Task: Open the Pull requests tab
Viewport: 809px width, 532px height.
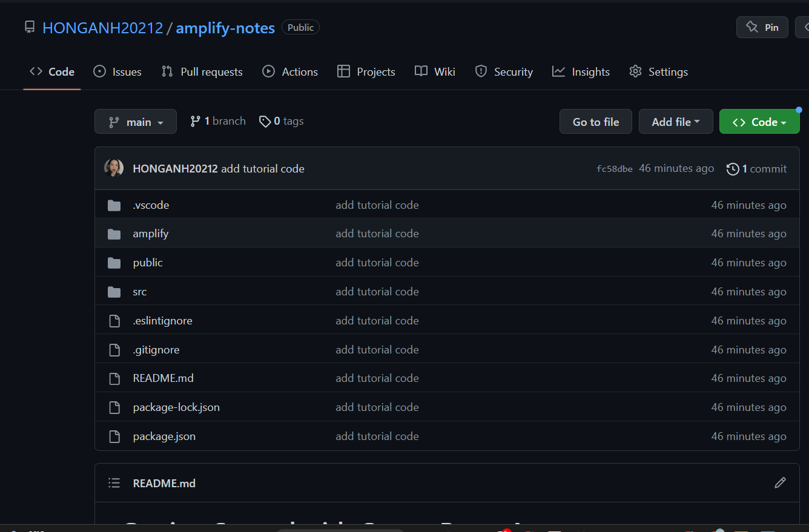Action: (202, 72)
